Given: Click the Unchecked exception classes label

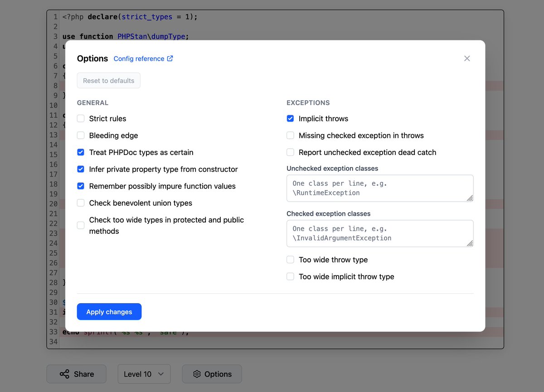Looking at the screenshot, I should (332, 168).
